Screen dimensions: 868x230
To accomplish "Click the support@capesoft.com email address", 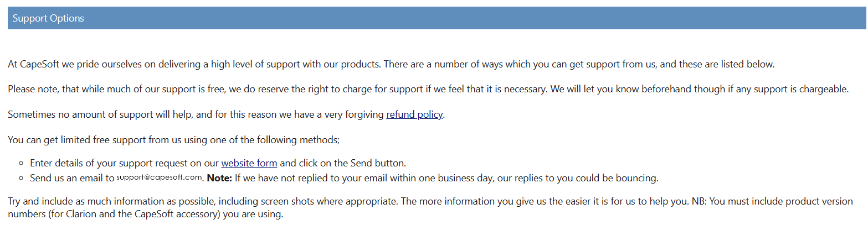I will point(160,177).
